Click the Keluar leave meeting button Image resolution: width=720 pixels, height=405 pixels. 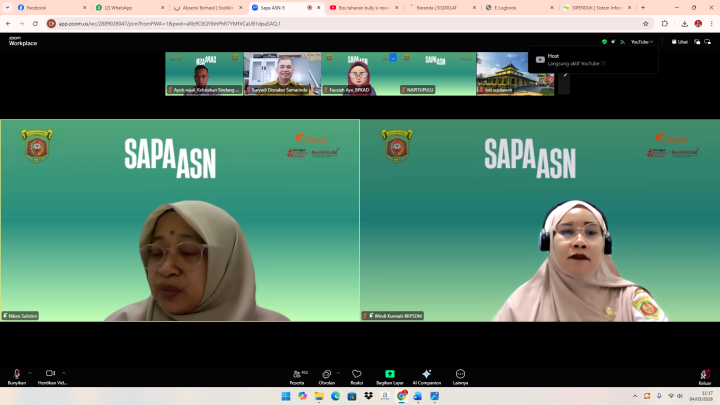[705, 377]
